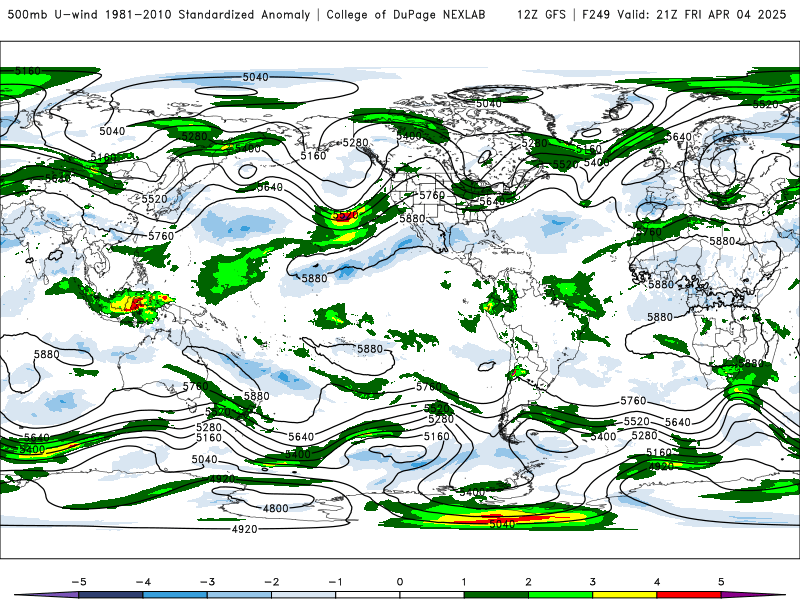Click the '-1' colorbar tick label

[x=335, y=582]
